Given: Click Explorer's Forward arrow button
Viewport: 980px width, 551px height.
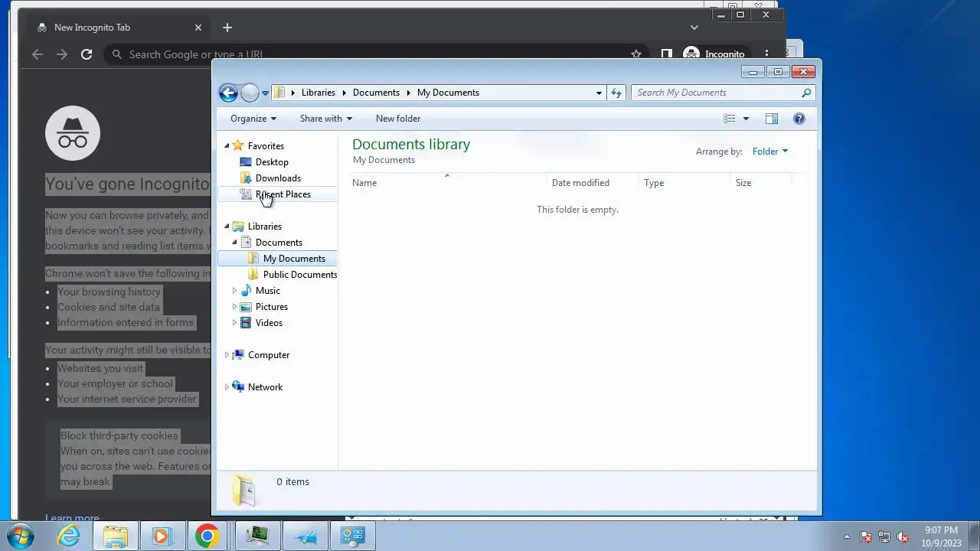Looking at the screenshot, I should [250, 93].
